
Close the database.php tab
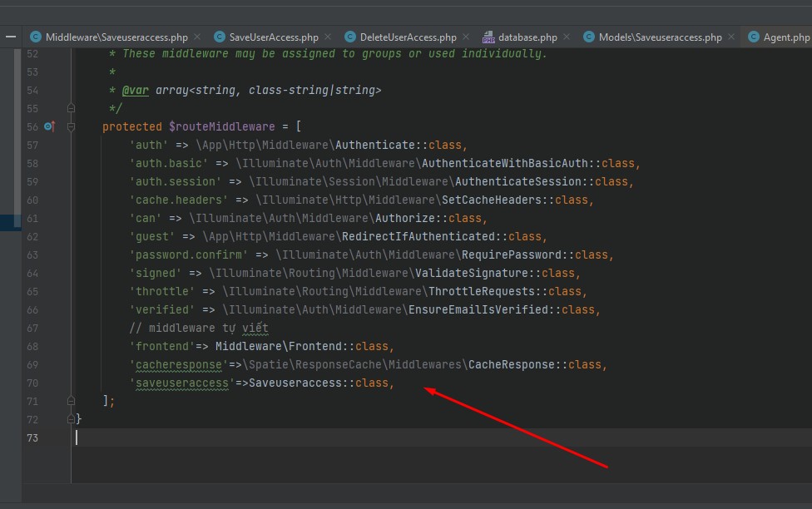[567, 37]
